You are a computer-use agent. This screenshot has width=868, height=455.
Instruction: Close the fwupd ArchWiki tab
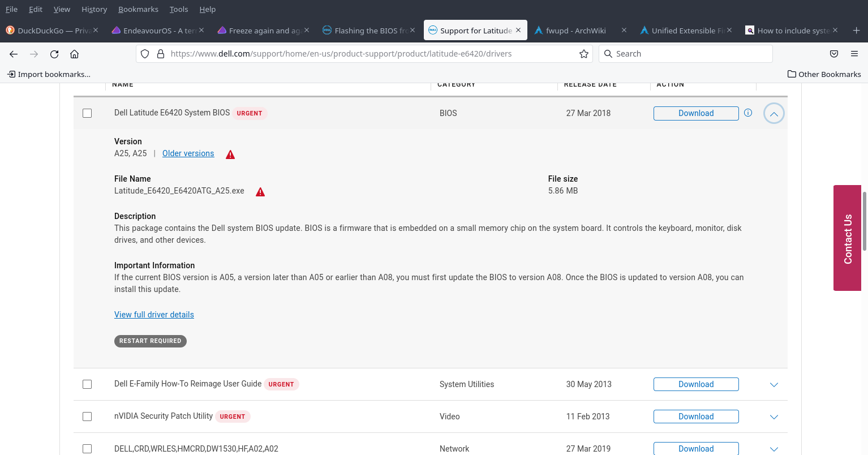coord(624,30)
